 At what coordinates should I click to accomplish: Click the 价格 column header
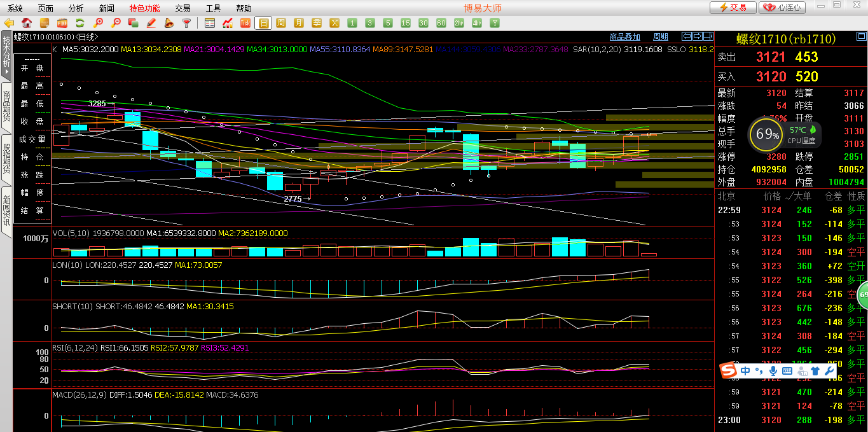pos(772,197)
